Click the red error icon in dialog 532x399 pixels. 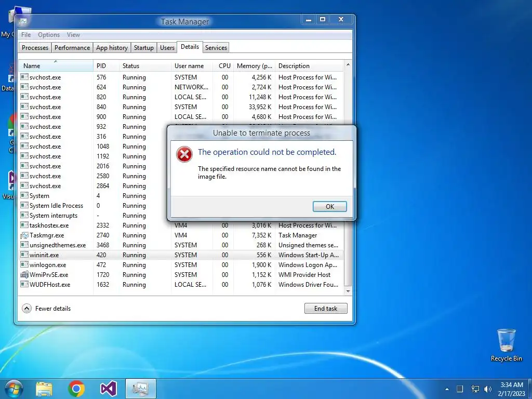184,154
